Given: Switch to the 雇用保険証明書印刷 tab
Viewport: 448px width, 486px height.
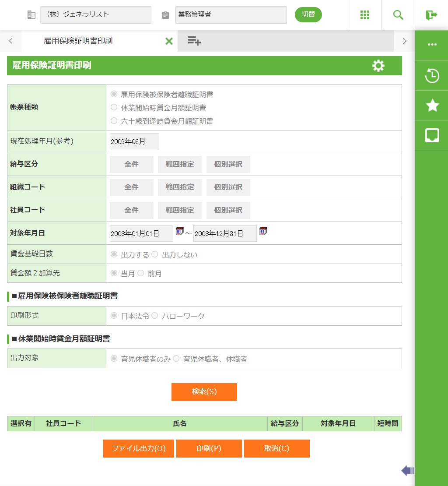Looking at the screenshot, I should tap(78, 41).
